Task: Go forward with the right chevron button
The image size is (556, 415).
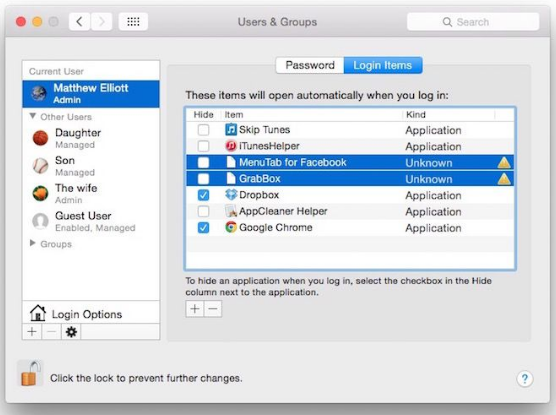Action: pyautogui.click(x=102, y=22)
